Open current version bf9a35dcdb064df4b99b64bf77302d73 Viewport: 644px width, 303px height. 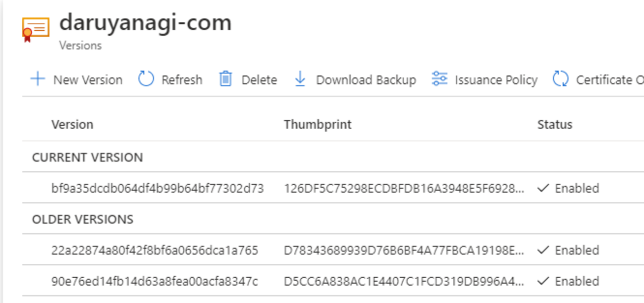[x=158, y=188]
